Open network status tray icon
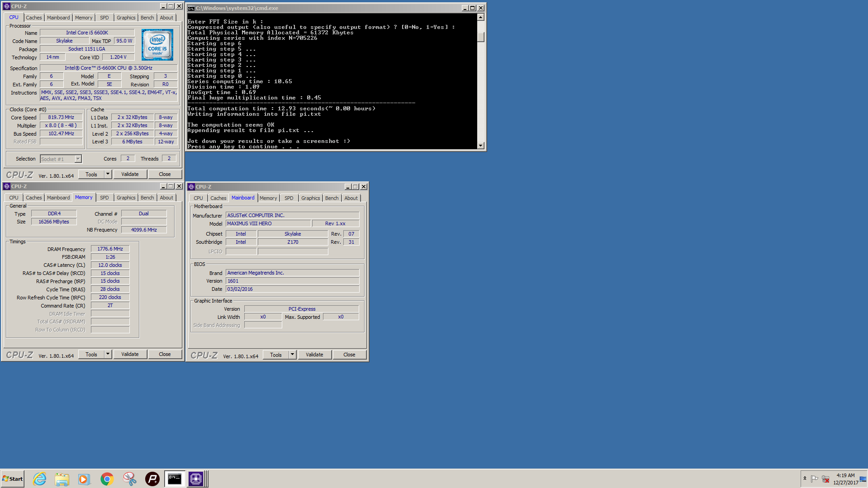Screen dimensions: 868x488 point(825,479)
